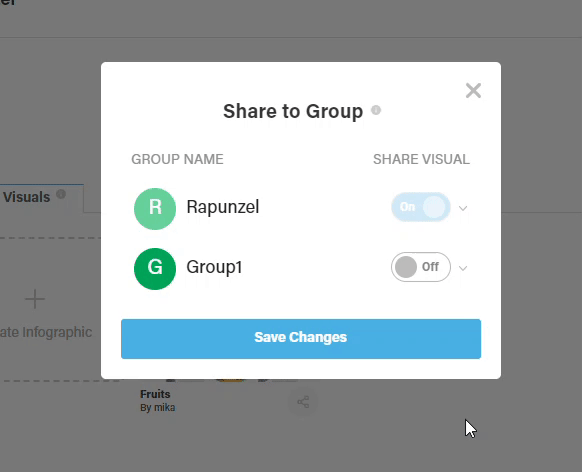Screen dimensions: 582x472
Task: Turn on sharing for Group1
Action: click(421, 267)
